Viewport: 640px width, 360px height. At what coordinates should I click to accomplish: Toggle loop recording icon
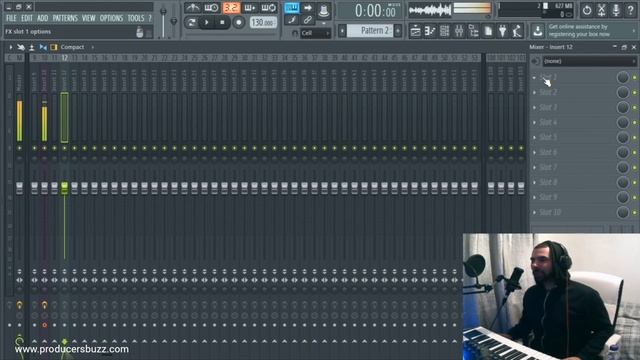(269, 8)
